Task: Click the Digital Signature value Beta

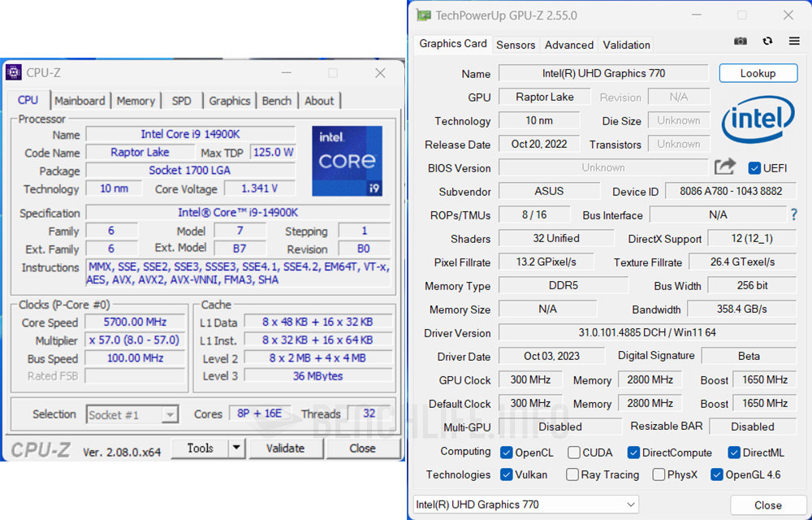Action: (x=749, y=357)
